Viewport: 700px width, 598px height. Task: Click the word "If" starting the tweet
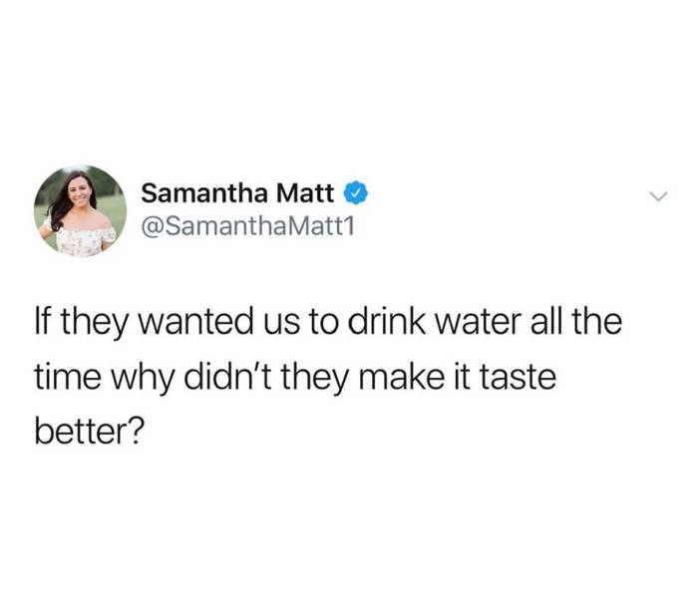coord(45,321)
